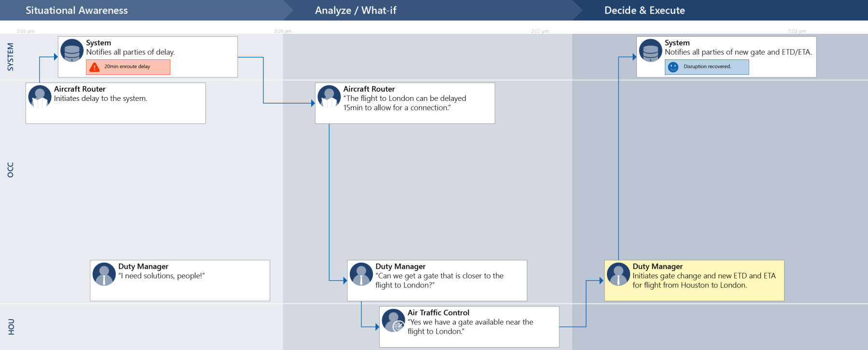Click the System database icon beside the delay notification
The height and width of the screenshot is (350, 868).
72,51
